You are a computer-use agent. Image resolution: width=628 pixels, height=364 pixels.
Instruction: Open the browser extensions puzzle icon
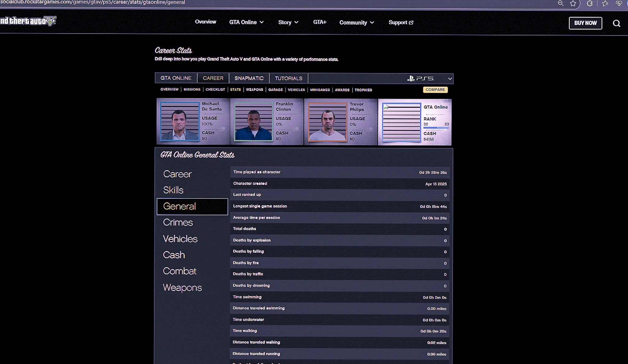pyautogui.click(x=589, y=3)
